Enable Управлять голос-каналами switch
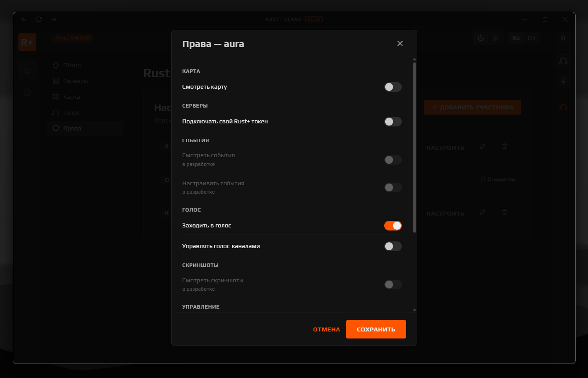 point(393,246)
